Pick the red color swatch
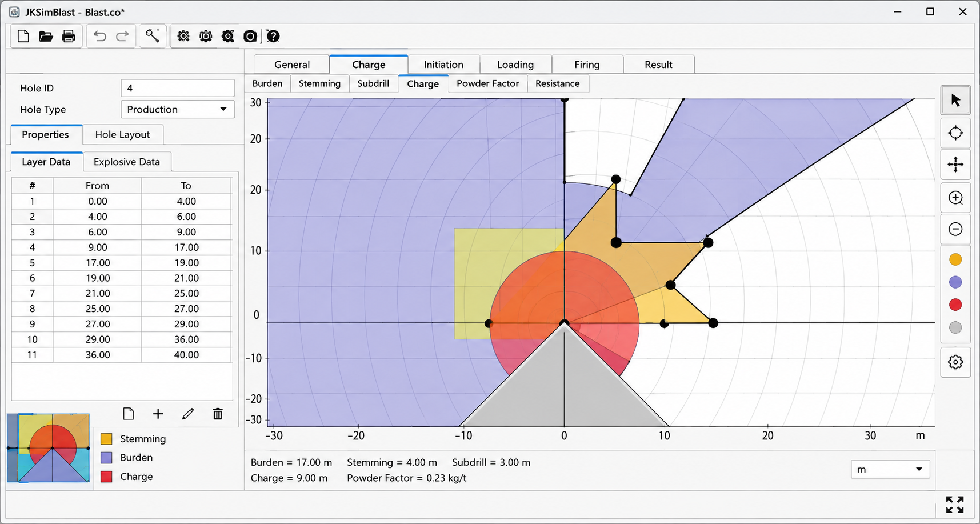Image resolution: width=980 pixels, height=524 pixels. [955, 305]
